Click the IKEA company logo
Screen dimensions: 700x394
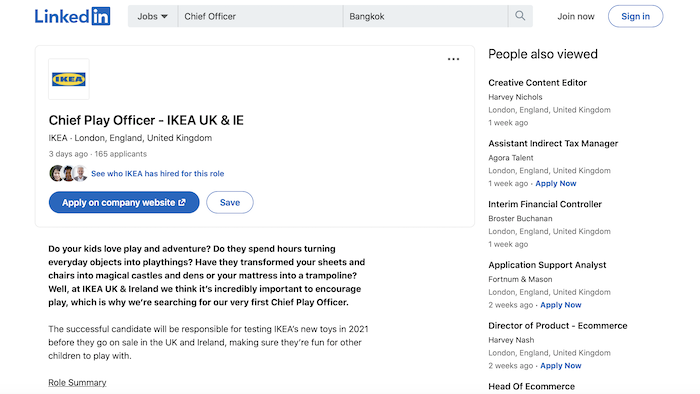[x=69, y=79]
